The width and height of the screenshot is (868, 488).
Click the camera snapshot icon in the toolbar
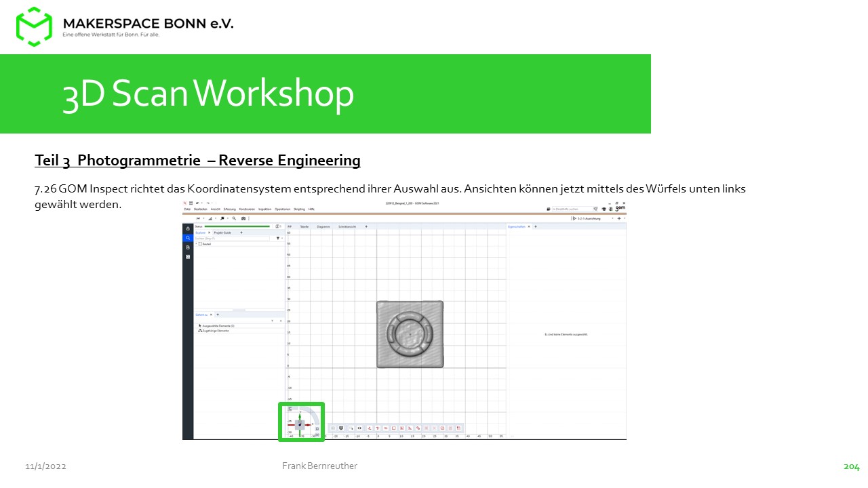click(x=243, y=218)
